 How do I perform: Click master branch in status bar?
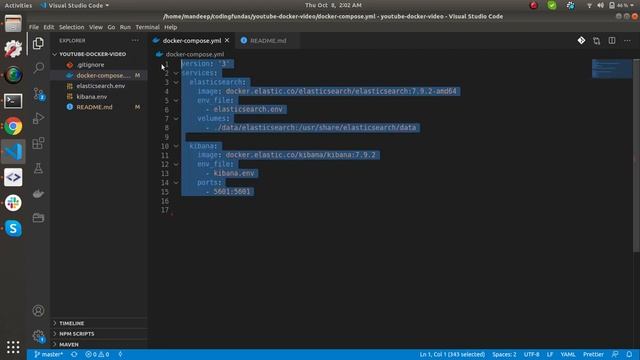coord(49,354)
